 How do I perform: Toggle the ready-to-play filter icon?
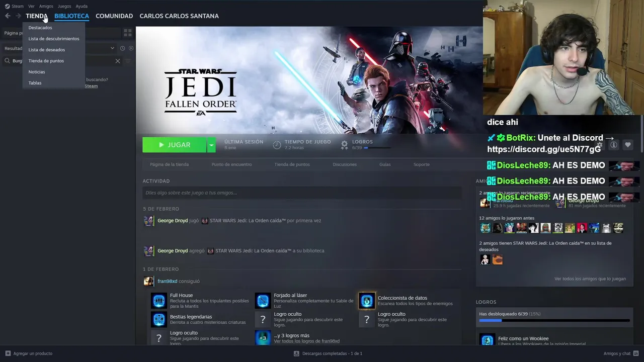click(x=131, y=48)
